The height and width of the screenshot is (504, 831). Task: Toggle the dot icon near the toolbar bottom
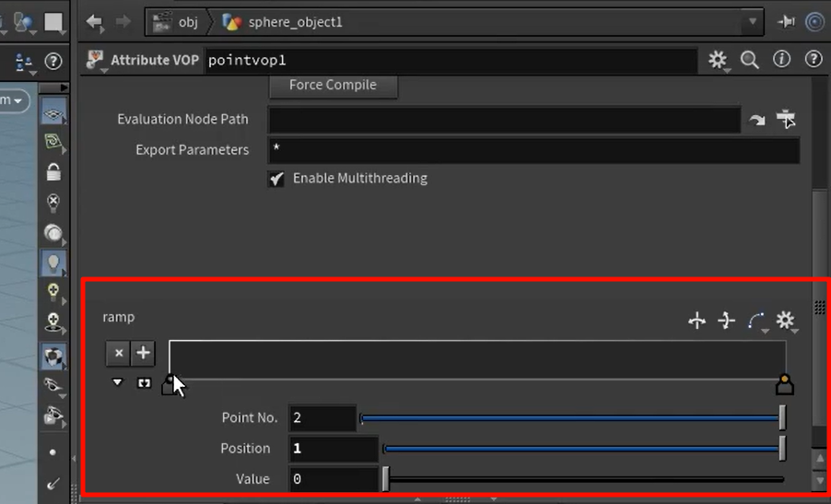click(53, 452)
